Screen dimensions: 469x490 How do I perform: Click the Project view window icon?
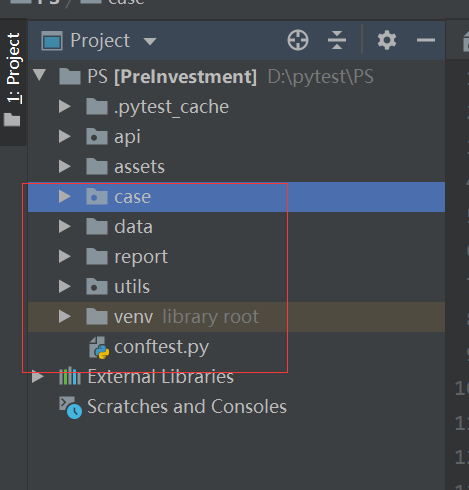point(52,41)
